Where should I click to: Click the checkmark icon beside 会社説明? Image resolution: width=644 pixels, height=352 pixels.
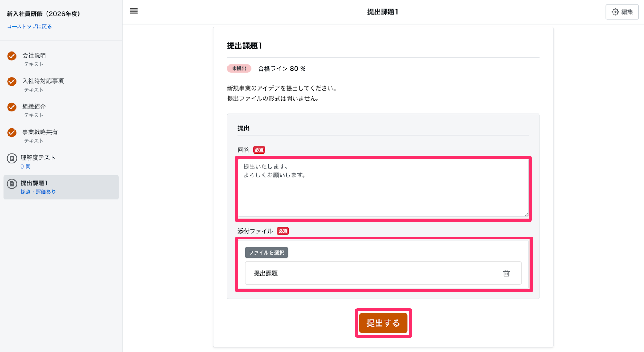coord(12,56)
